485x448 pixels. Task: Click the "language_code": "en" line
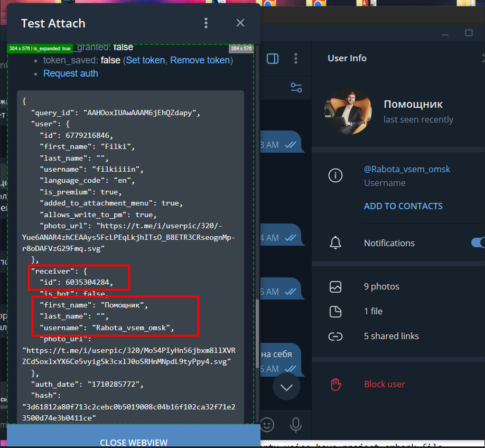pyautogui.click(x=87, y=181)
